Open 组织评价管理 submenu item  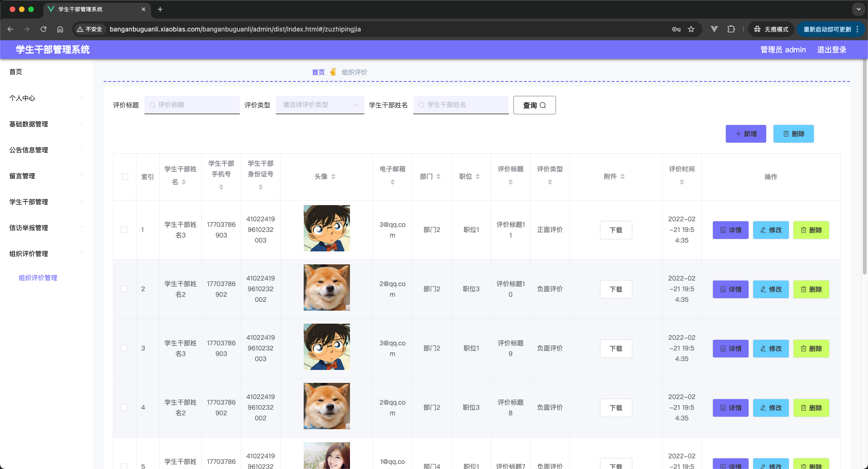tap(38, 278)
